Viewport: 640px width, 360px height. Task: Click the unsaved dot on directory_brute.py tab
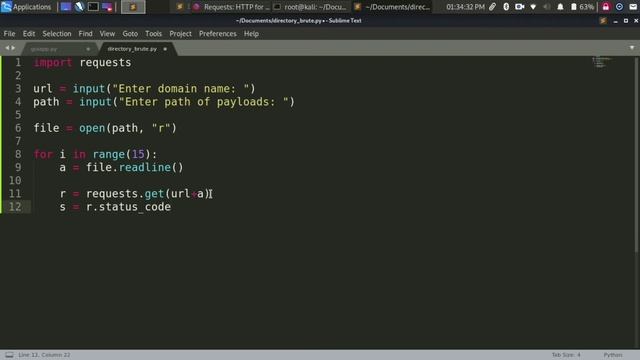tap(165, 49)
